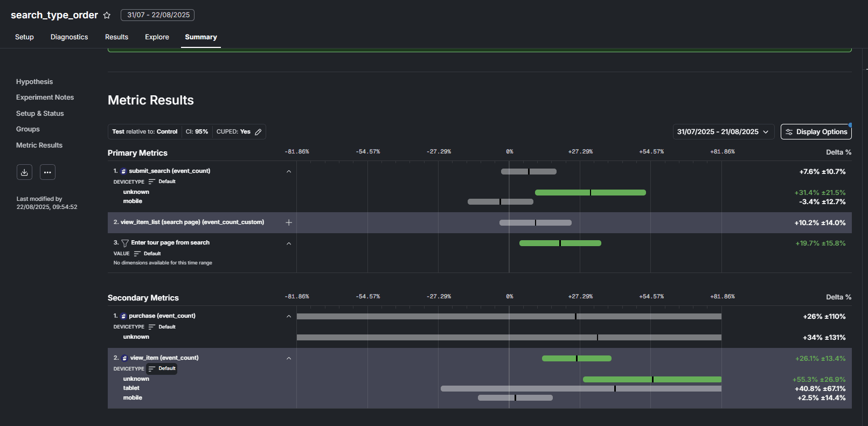The height and width of the screenshot is (426, 868).
Task: Click the download export icon
Action: tap(24, 172)
